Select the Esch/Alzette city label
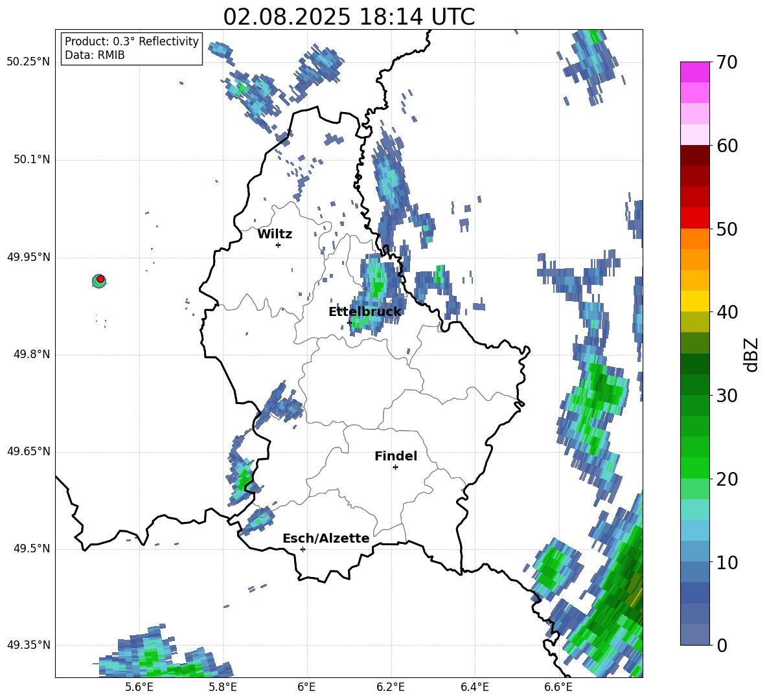Image resolution: width=767 pixels, height=700 pixels. [326, 539]
